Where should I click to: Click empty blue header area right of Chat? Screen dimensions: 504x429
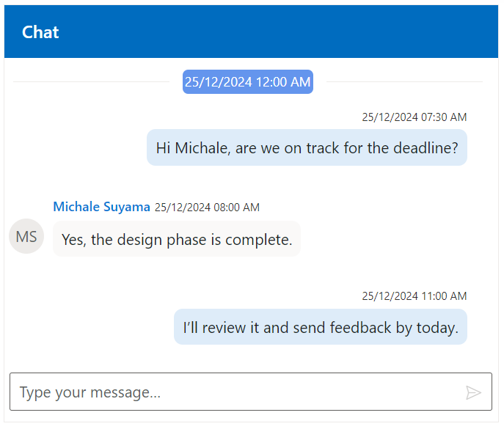pyautogui.click(x=293, y=32)
